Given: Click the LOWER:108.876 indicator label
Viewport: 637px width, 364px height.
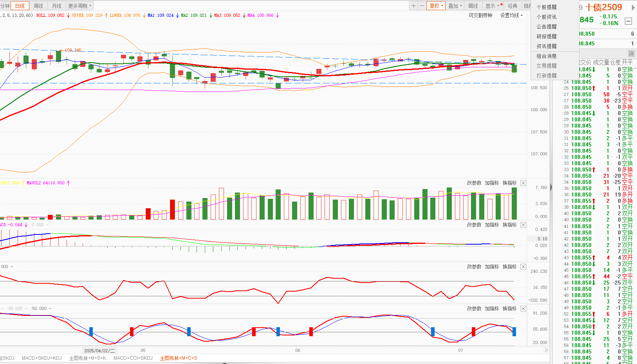Looking at the screenshot, I should (x=125, y=16).
